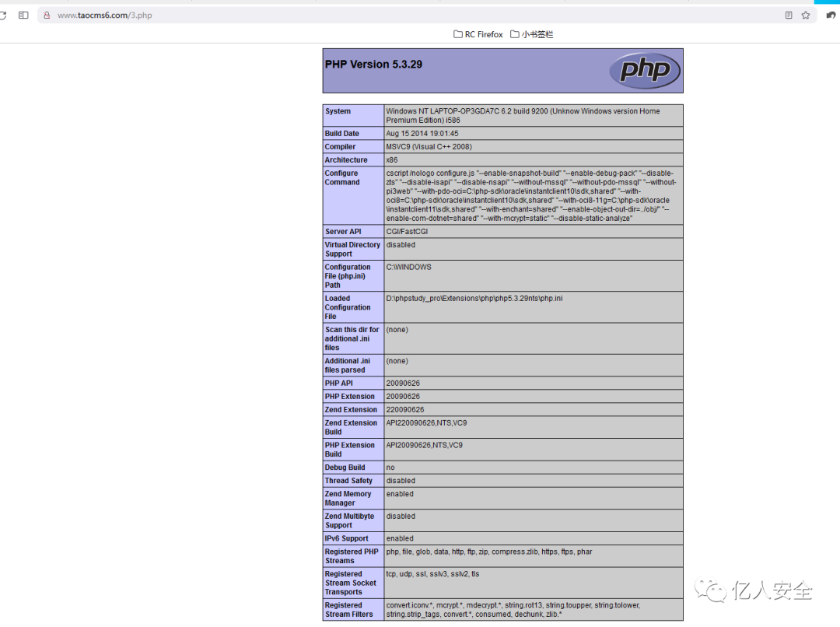Click the Compiler value MSVC9

(x=429, y=146)
